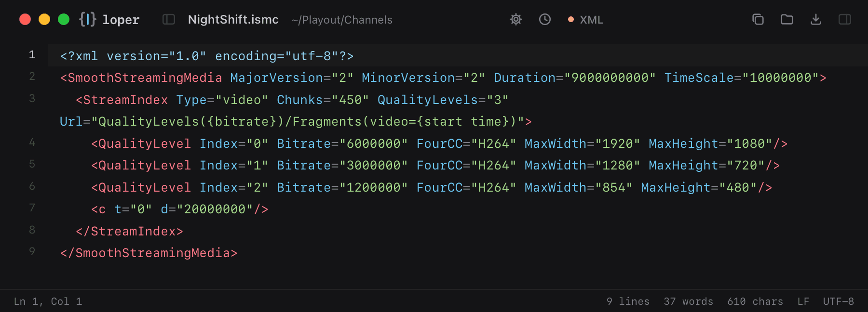Click the closing SmoothStreamingMedia tag
The height and width of the screenshot is (312, 868).
point(149,253)
